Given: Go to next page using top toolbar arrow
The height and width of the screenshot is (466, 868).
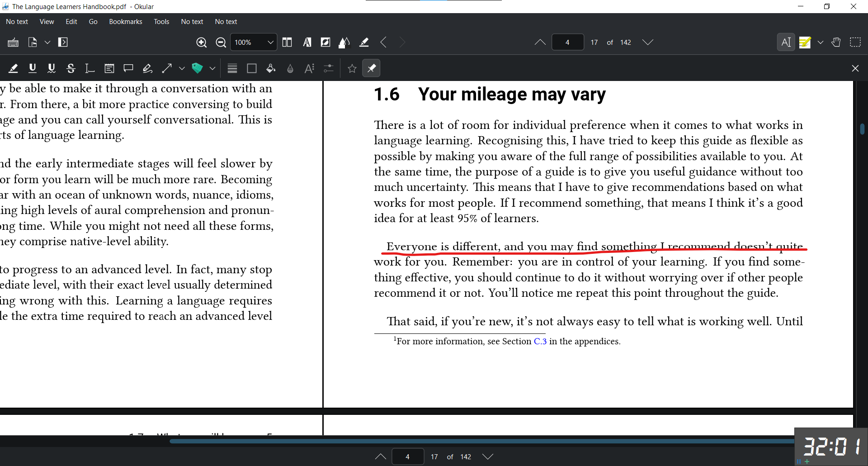Looking at the screenshot, I should point(648,43).
